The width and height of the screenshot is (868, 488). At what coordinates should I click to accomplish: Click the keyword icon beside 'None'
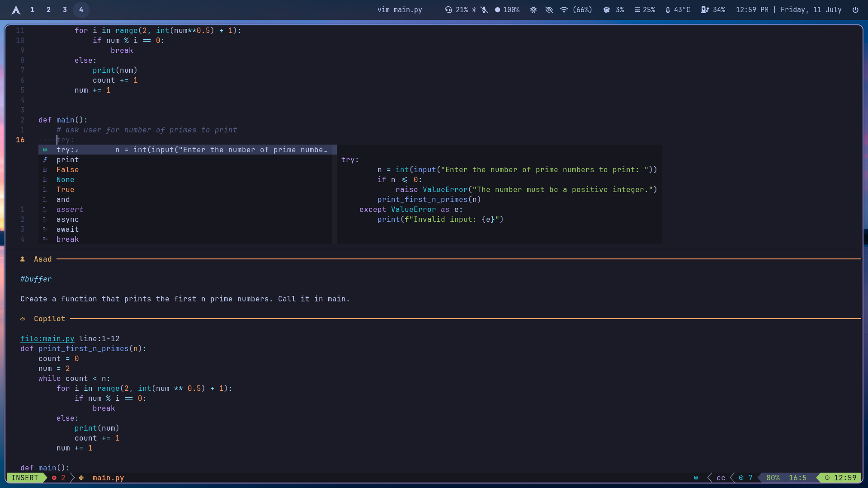click(45, 179)
